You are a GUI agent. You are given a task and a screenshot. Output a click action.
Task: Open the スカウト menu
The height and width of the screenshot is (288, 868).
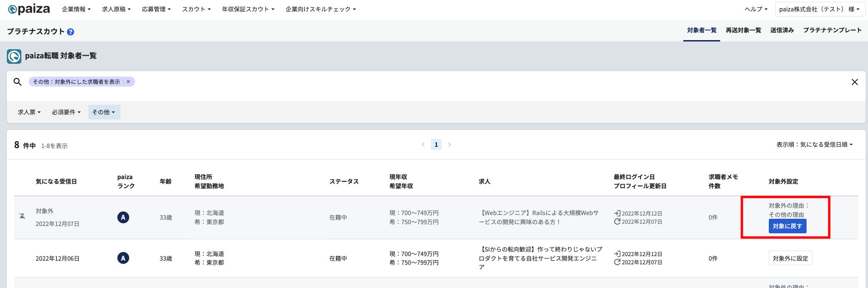click(197, 9)
